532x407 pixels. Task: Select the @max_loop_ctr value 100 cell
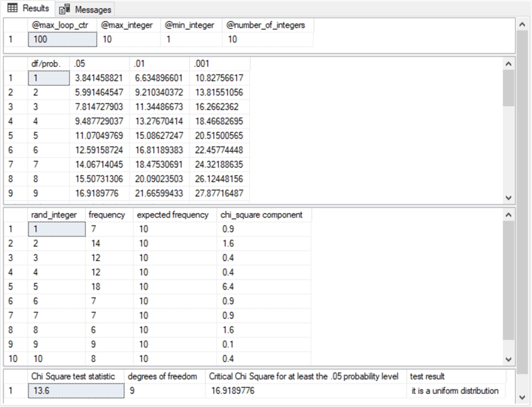coord(62,40)
